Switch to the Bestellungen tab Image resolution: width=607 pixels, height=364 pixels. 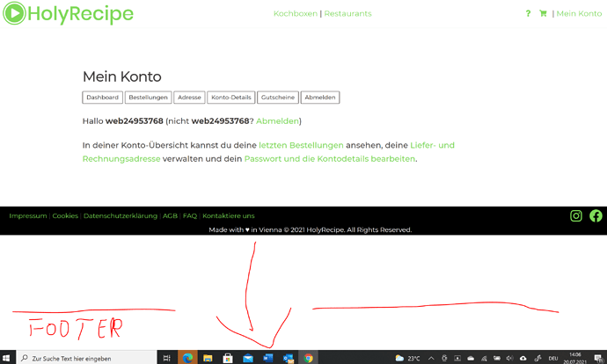pos(149,98)
